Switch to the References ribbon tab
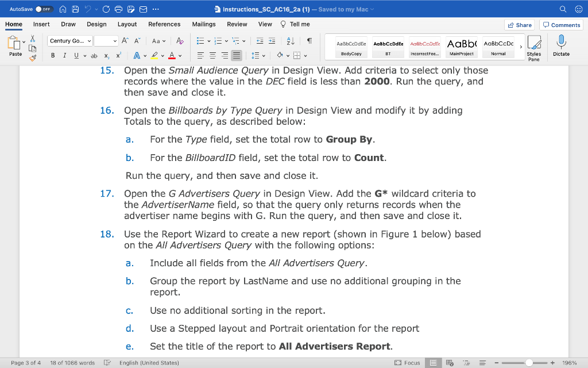The height and width of the screenshot is (368, 588). click(x=164, y=24)
